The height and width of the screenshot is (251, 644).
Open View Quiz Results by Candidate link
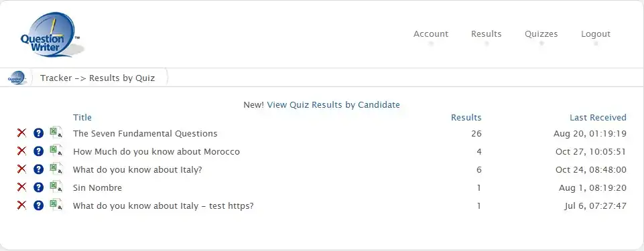334,104
